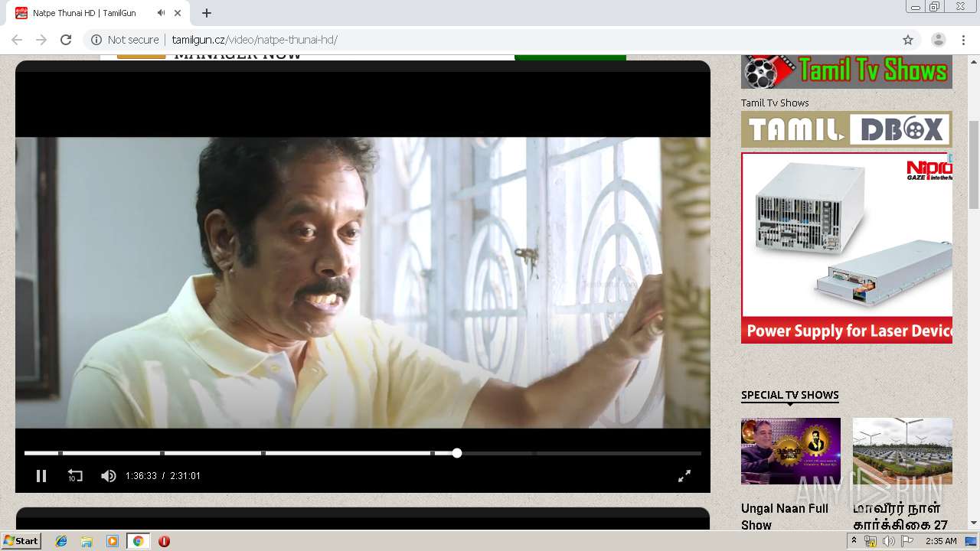Show hidden system tray icons
The height and width of the screenshot is (551, 980).
(854, 541)
